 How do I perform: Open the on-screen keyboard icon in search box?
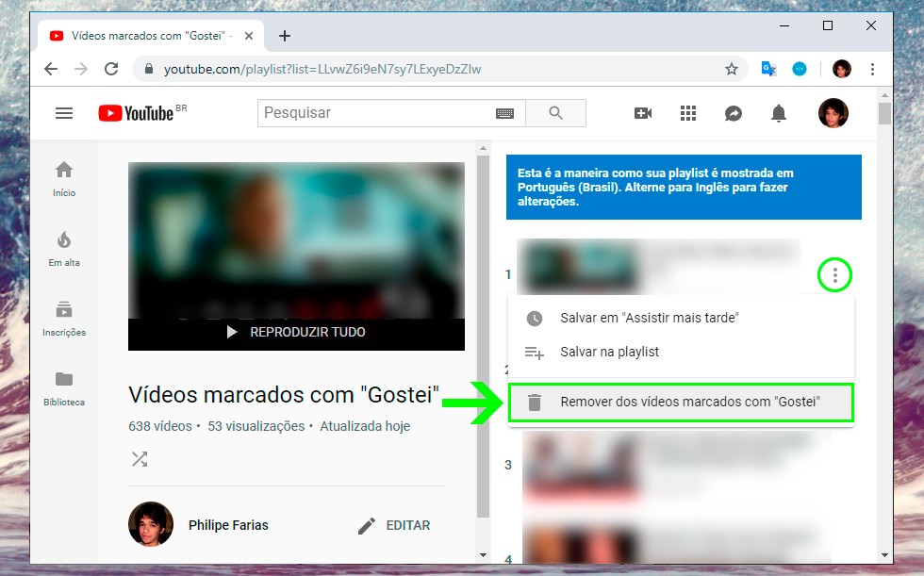click(x=504, y=113)
